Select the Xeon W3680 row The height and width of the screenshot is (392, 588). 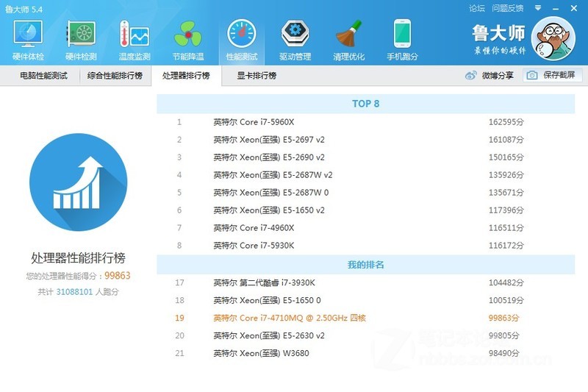point(365,353)
